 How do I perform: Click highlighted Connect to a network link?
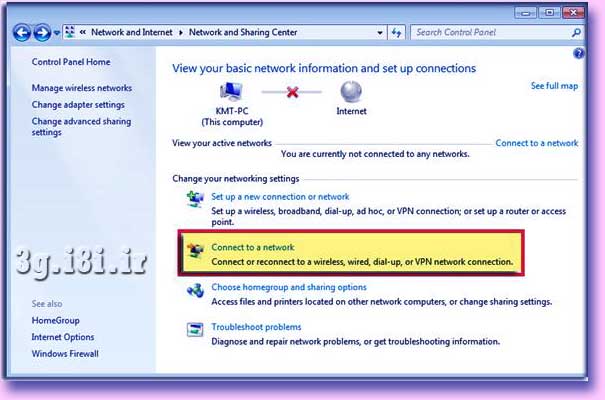pyautogui.click(x=253, y=247)
